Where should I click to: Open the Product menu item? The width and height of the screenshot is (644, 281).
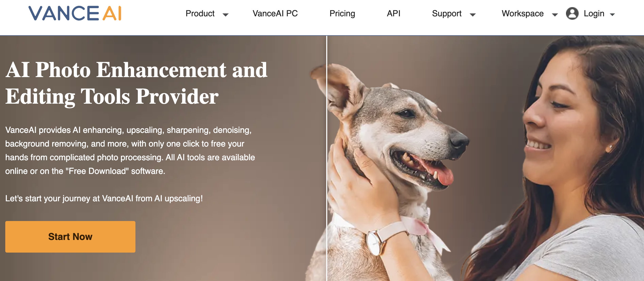[x=200, y=13]
